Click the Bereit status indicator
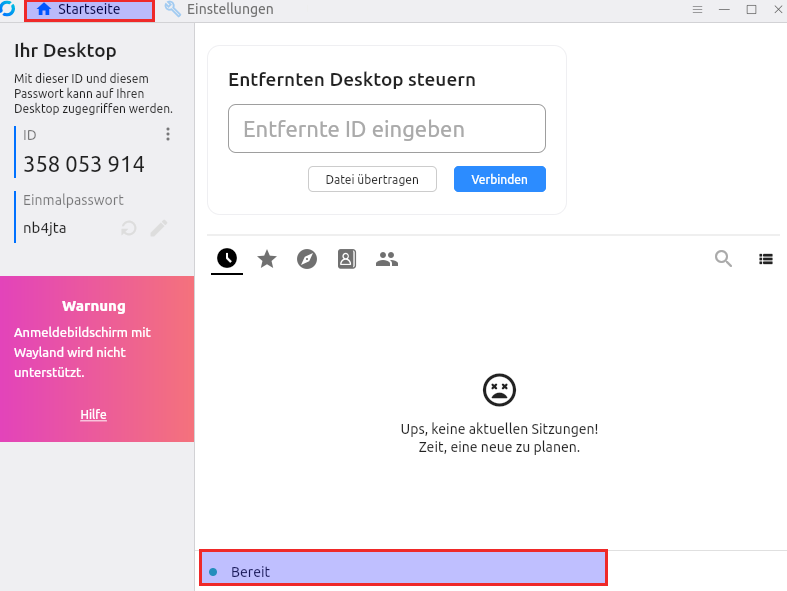The width and height of the screenshot is (787, 591). [x=250, y=572]
